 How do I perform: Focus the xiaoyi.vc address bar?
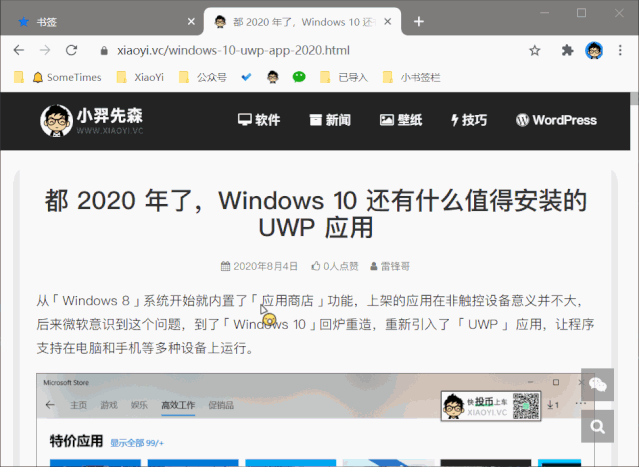pyautogui.click(x=233, y=51)
